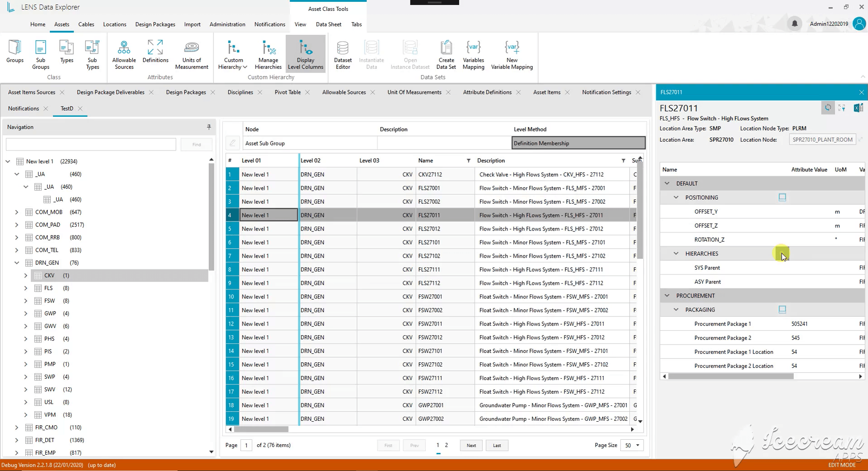Select row 10 FSW27001
Screen dimensions: 868x471
tap(431, 297)
